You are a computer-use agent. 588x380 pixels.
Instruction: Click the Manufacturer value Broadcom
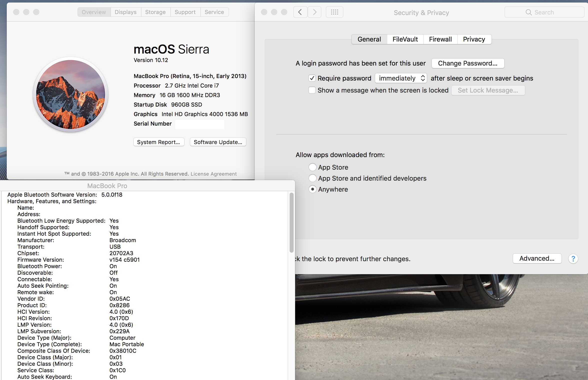coord(123,240)
